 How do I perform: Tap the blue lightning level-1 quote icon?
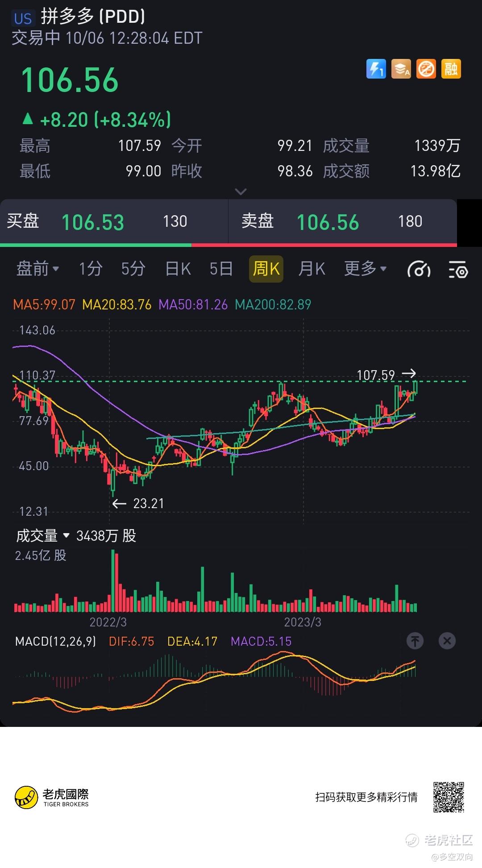coord(376,69)
